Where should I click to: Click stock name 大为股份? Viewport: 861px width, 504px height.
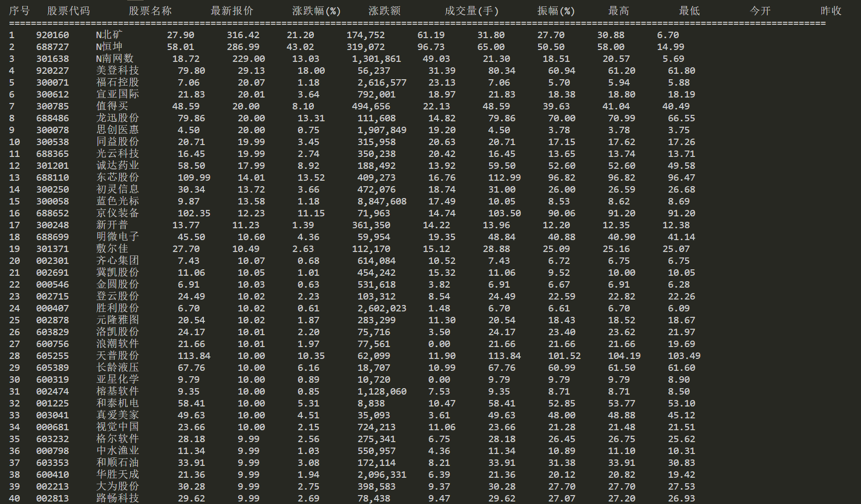click(x=117, y=486)
